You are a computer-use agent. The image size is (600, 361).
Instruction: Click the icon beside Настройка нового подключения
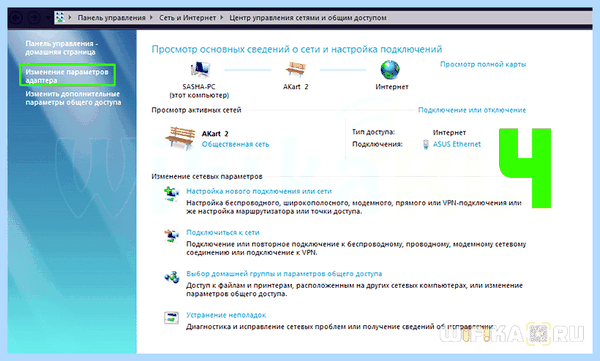(x=171, y=193)
